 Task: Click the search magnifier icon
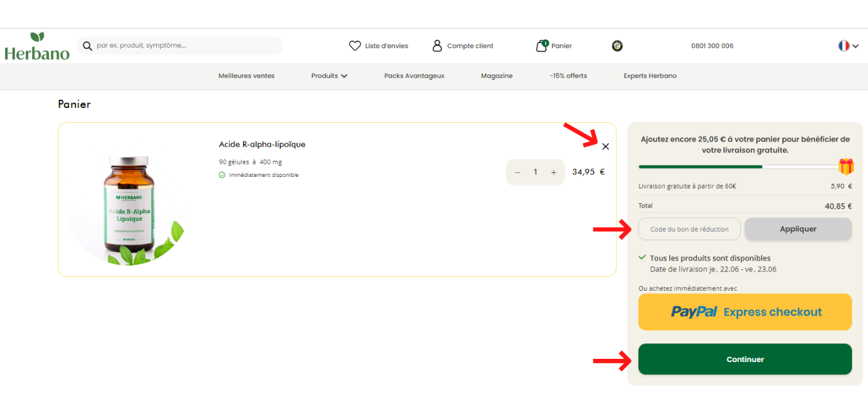pos(87,46)
